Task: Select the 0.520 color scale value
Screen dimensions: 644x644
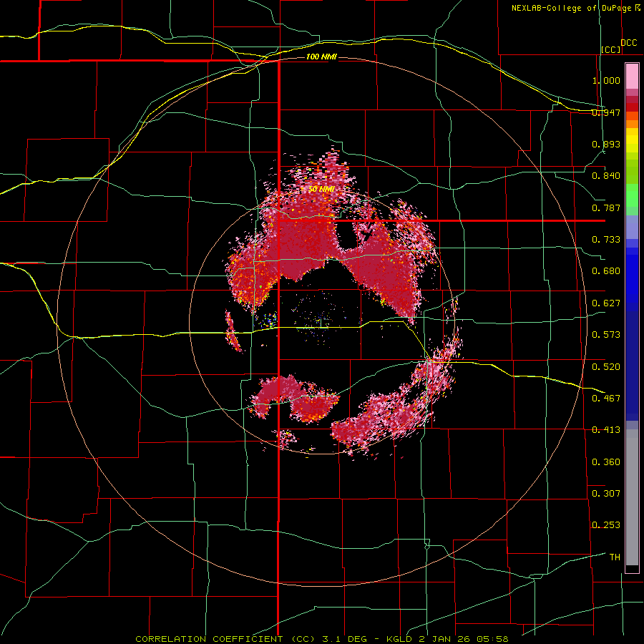Action: click(x=606, y=367)
